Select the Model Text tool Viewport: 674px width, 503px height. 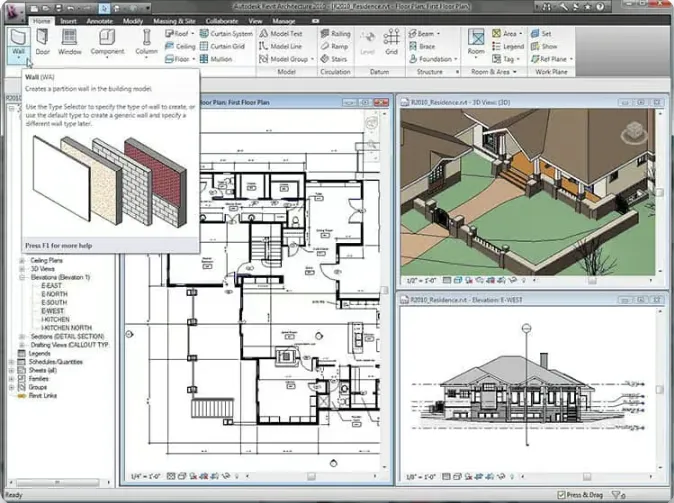pyautogui.click(x=281, y=34)
